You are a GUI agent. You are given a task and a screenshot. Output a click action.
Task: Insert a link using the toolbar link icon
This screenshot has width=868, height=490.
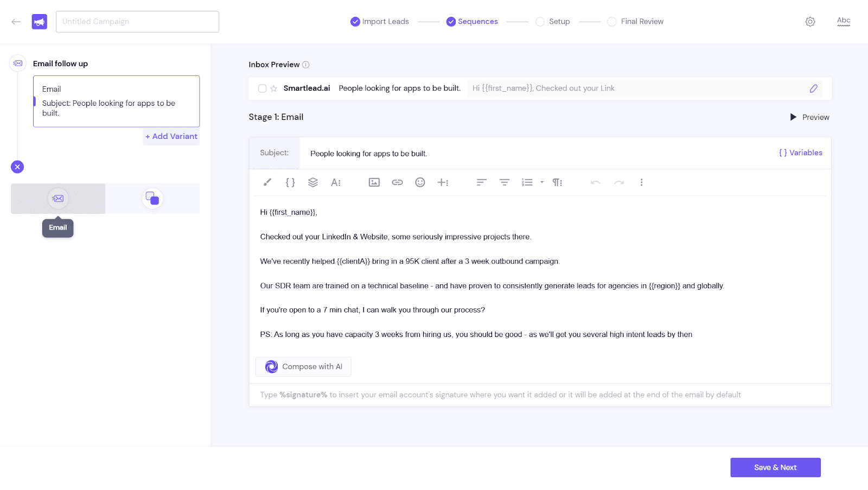397,182
